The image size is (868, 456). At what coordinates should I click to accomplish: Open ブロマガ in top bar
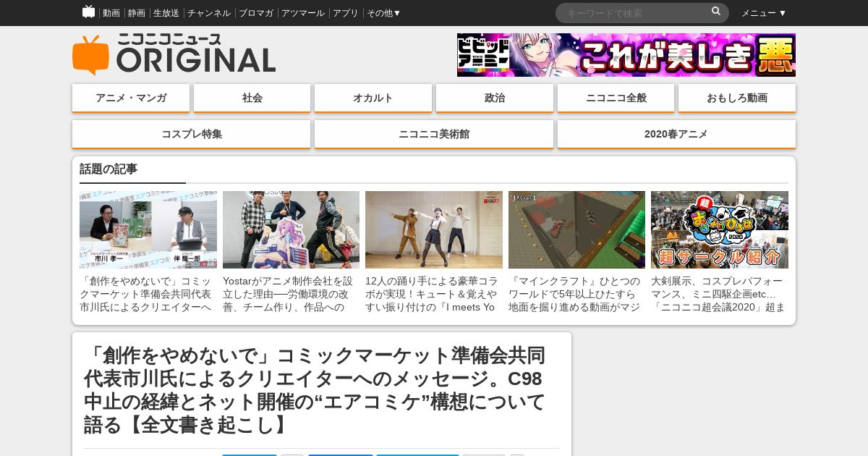pyautogui.click(x=256, y=13)
